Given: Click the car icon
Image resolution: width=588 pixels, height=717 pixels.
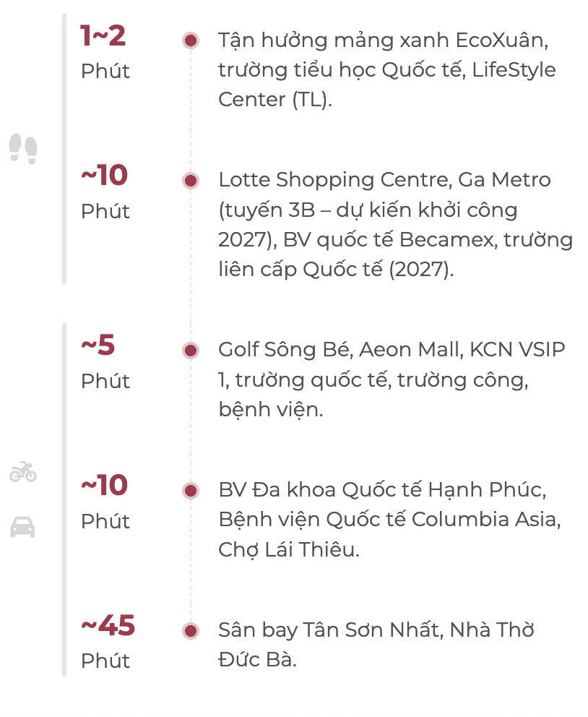Looking at the screenshot, I should pos(23,527).
